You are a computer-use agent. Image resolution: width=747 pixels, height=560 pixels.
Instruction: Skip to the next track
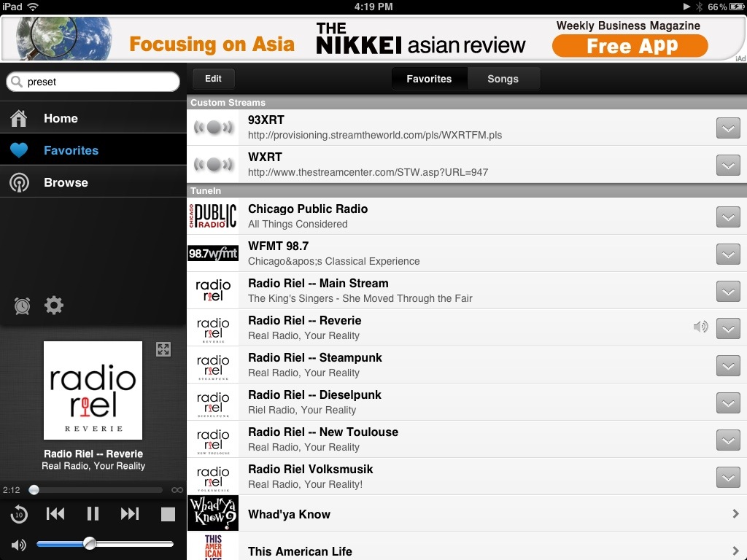click(x=130, y=514)
